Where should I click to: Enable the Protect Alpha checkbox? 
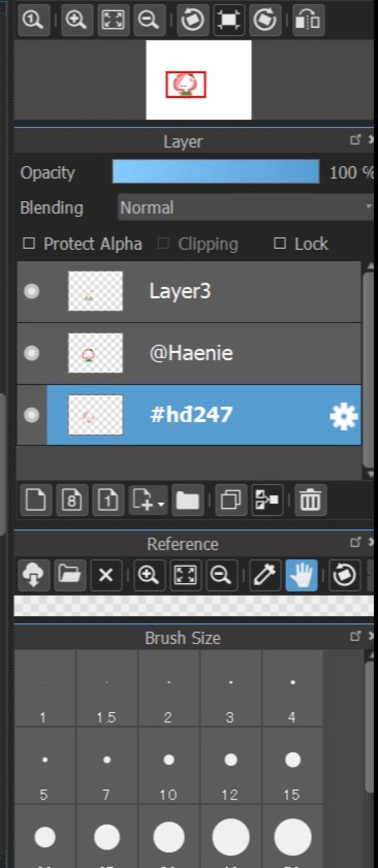(x=29, y=243)
